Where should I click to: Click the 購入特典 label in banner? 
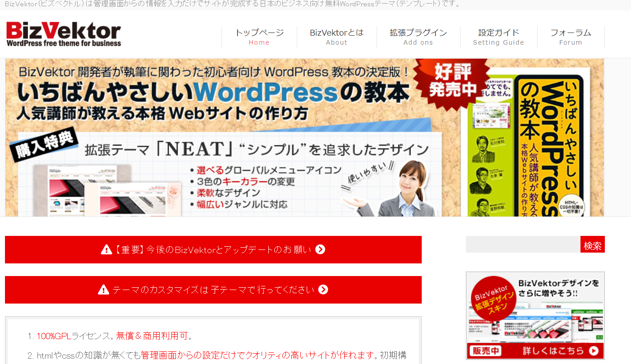44,146
